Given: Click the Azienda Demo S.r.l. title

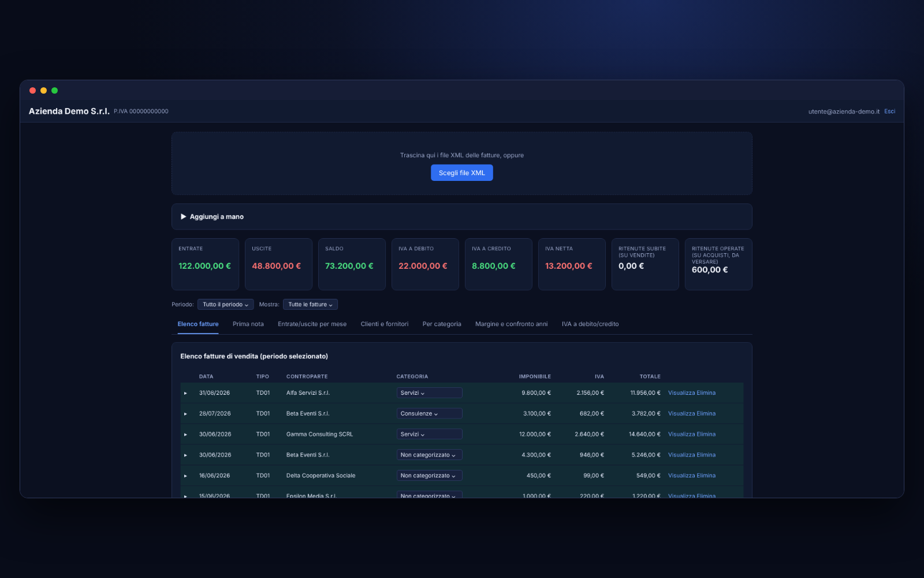Looking at the screenshot, I should point(69,112).
